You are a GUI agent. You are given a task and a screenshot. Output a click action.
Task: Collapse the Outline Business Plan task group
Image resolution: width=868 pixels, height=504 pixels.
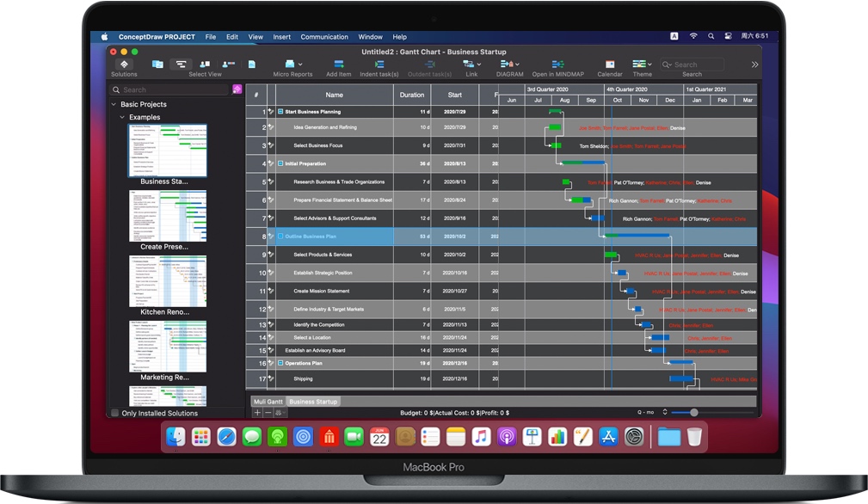(x=280, y=236)
